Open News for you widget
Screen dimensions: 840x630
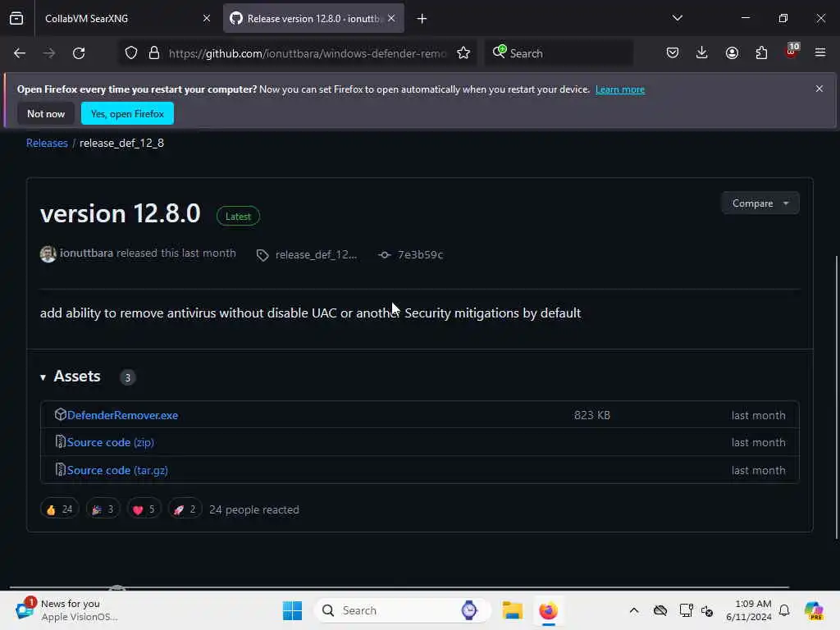(x=66, y=610)
